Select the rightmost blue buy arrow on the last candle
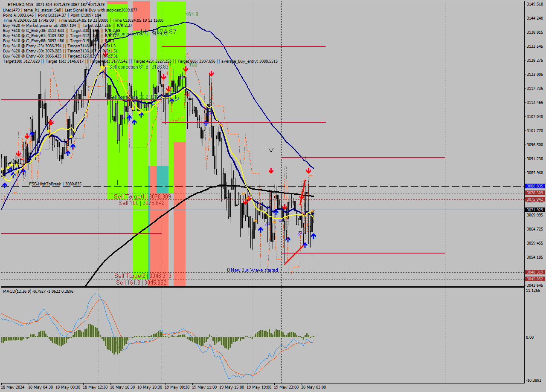Viewport: 546px width, 392px height. tap(314, 236)
